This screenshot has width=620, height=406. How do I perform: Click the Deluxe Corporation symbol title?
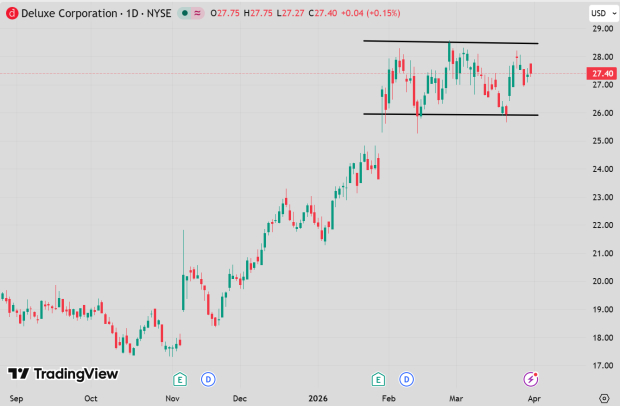[x=62, y=12]
